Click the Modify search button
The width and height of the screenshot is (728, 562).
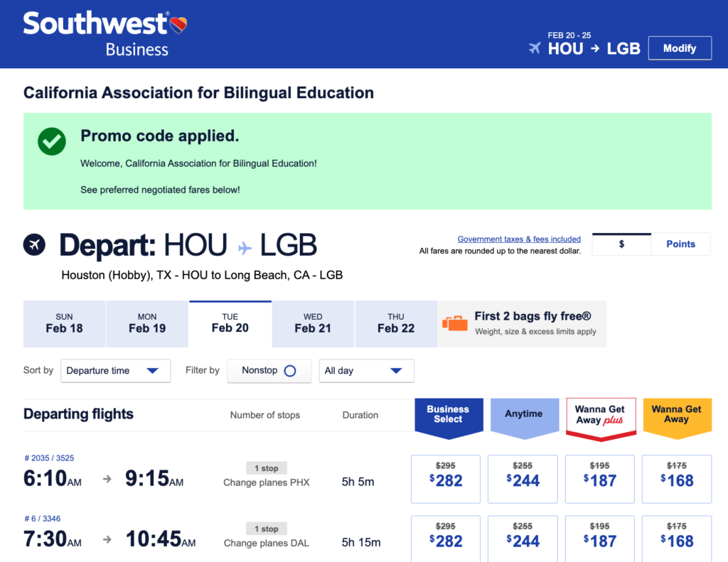click(x=680, y=48)
